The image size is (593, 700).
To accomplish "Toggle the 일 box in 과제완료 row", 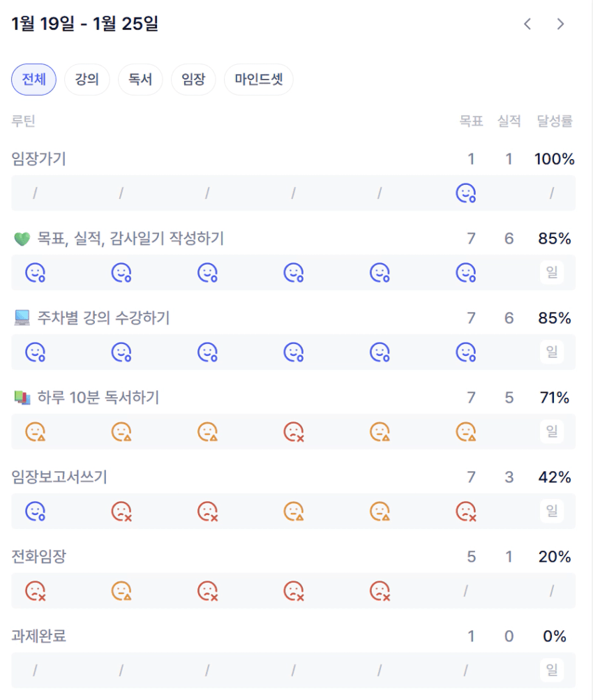I will pyautogui.click(x=552, y=671).
